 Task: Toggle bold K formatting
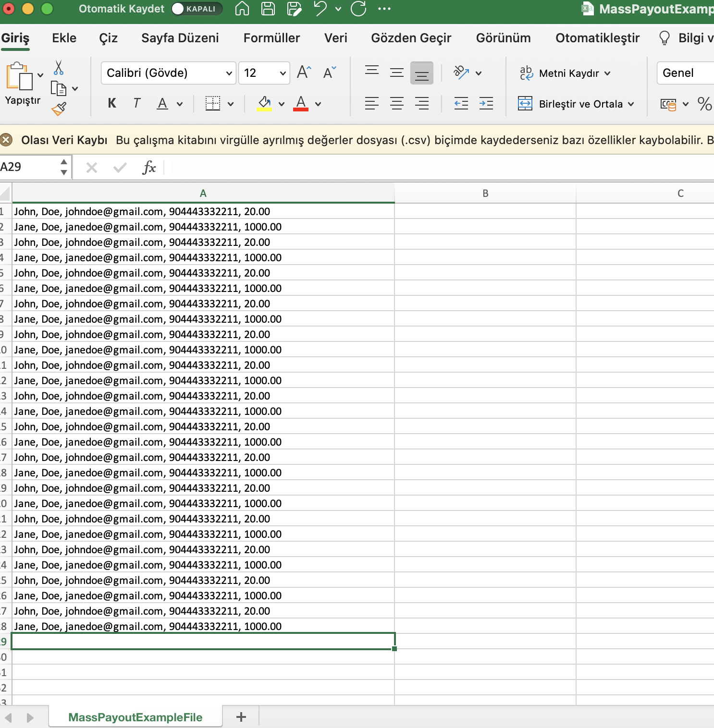click(112, 103)
